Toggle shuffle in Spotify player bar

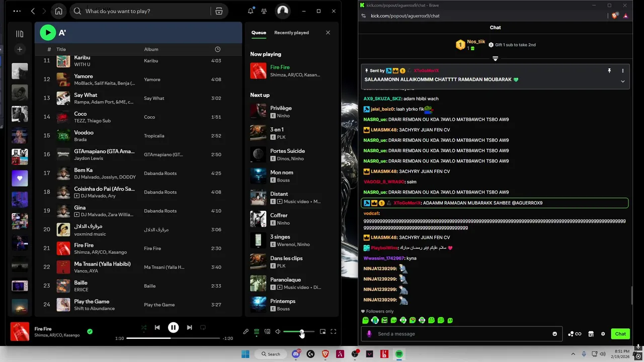click(144, 327)
